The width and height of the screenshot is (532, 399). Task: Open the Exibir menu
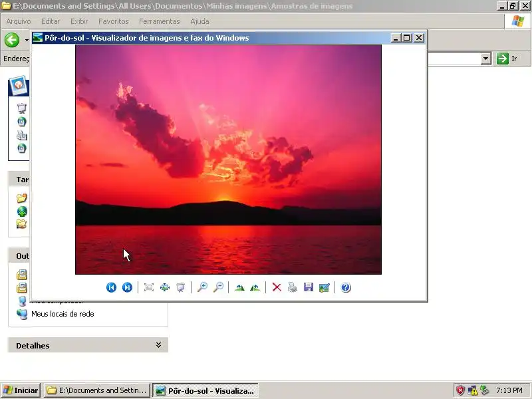point(79,21)
